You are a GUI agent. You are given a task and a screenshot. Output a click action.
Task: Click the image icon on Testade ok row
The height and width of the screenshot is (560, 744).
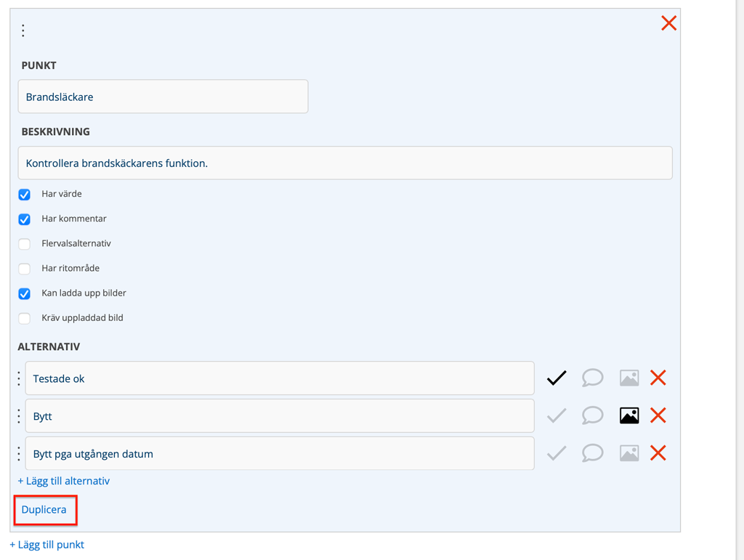coord(629,378)
